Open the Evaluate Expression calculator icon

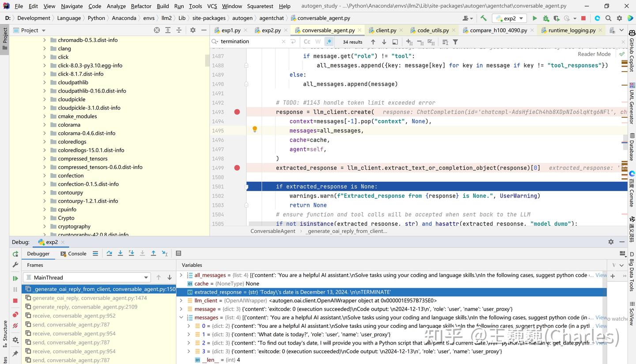pos(178,253)
